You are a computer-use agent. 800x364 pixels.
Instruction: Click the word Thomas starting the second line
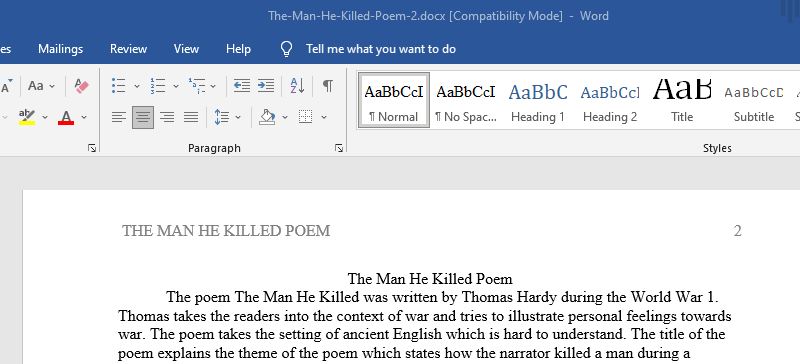click(x=144, y=316)
